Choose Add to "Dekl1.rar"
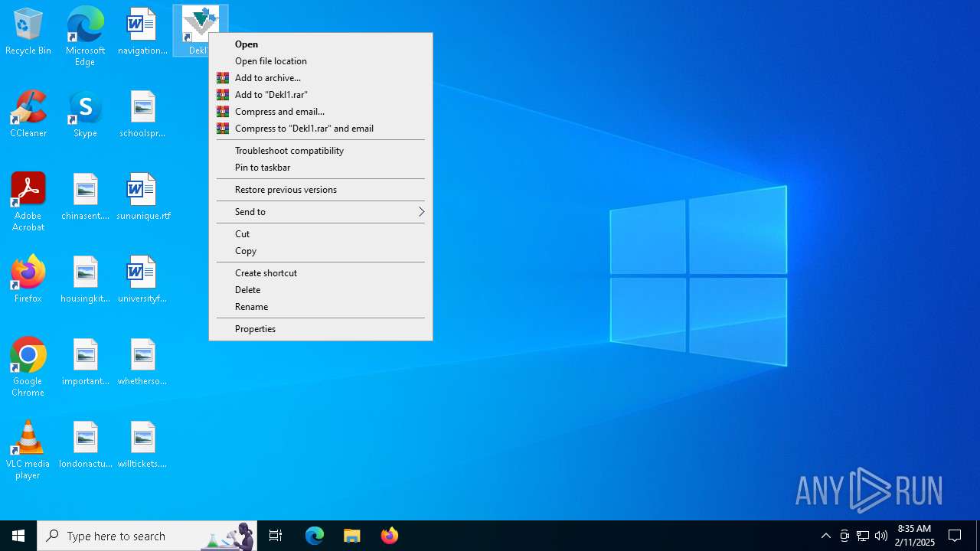The image size is (980, 551). tap(320, 95)
